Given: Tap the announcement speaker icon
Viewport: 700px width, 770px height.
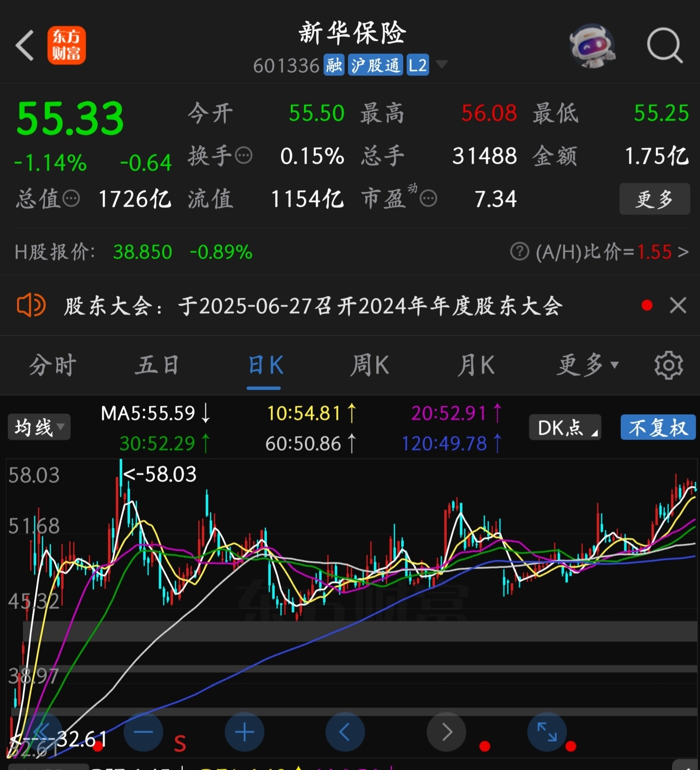Looking at the screenshot, I should pos(31,306).
